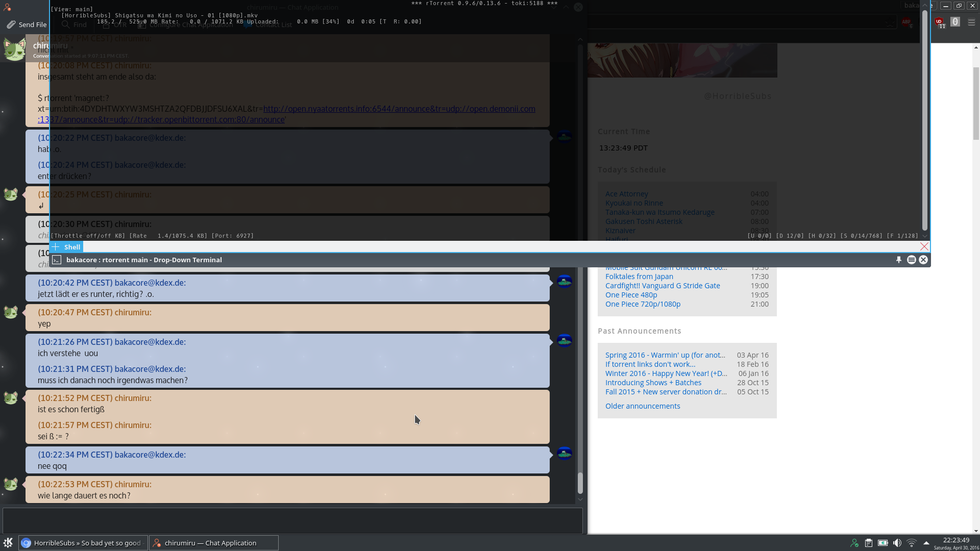
Task: Switch to HorribleSubs browser window in taskbar
Action: (x=83, y=543)
